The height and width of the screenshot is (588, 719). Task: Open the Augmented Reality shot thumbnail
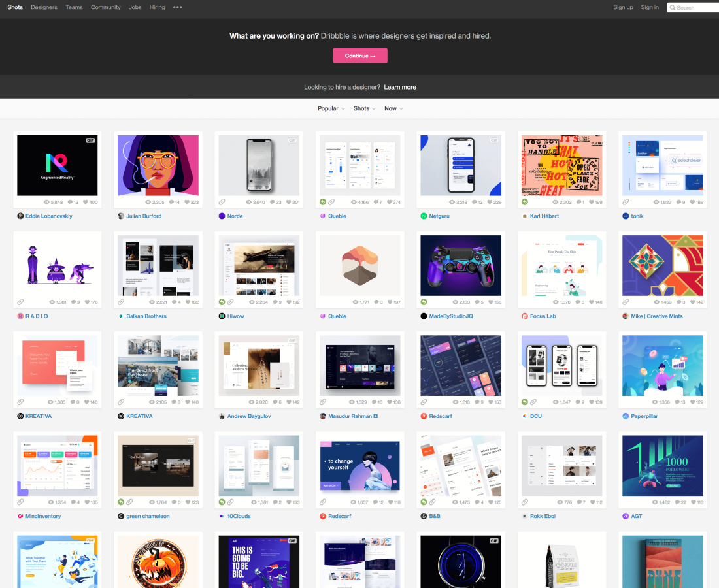[58, 165]
